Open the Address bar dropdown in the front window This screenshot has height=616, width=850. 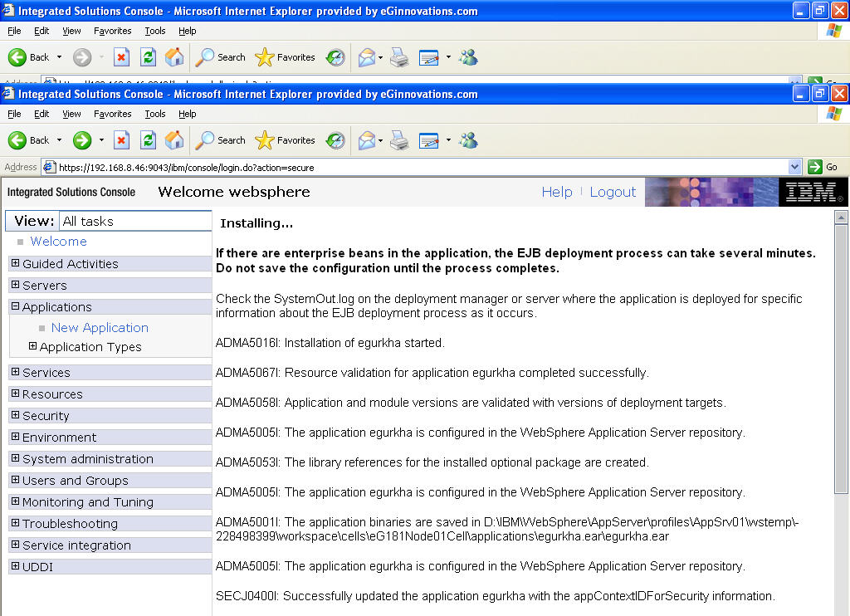(x=794, y=167)
